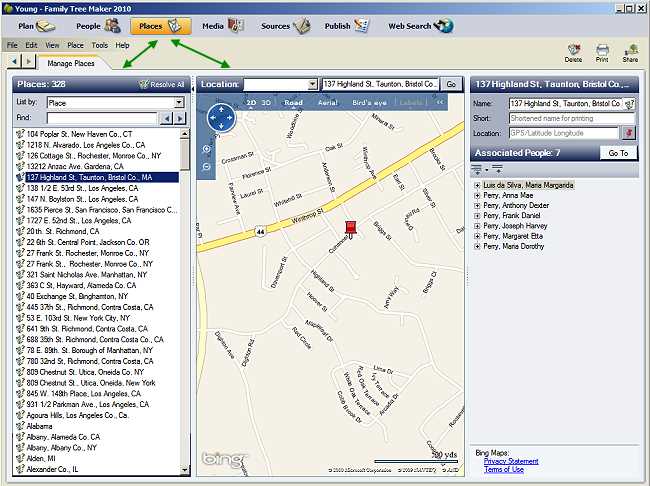Click the GPS Latitude Longitude field

563,133
